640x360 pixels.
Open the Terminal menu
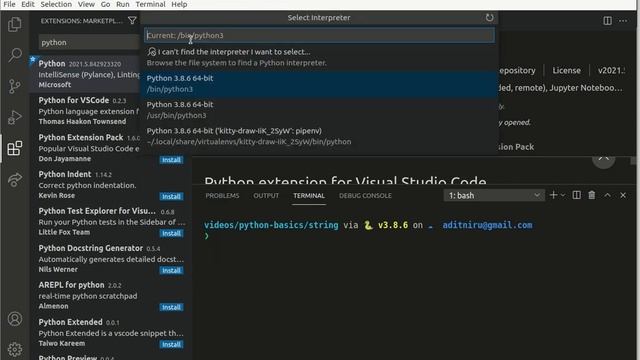(151, 4)
